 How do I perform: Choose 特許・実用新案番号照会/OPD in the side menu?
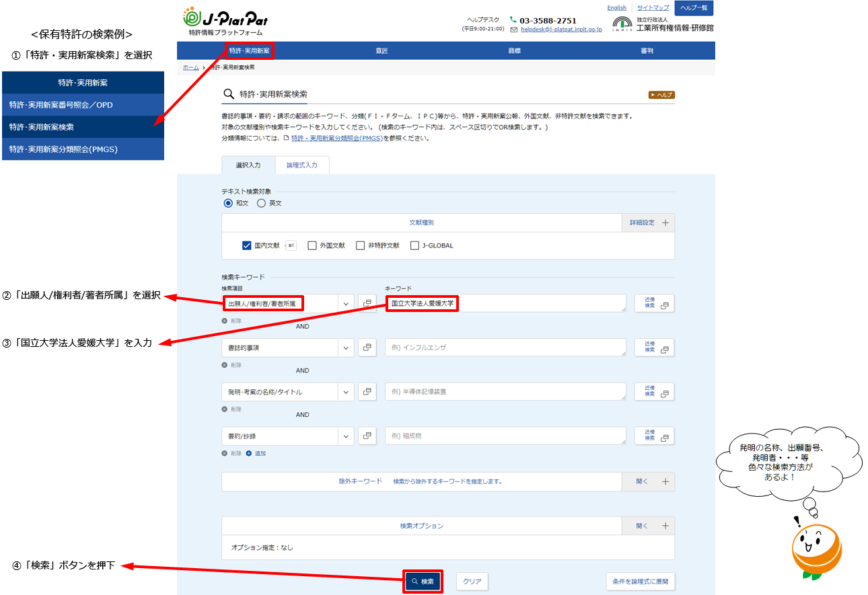pyautogui.click(x=83, y=105)
